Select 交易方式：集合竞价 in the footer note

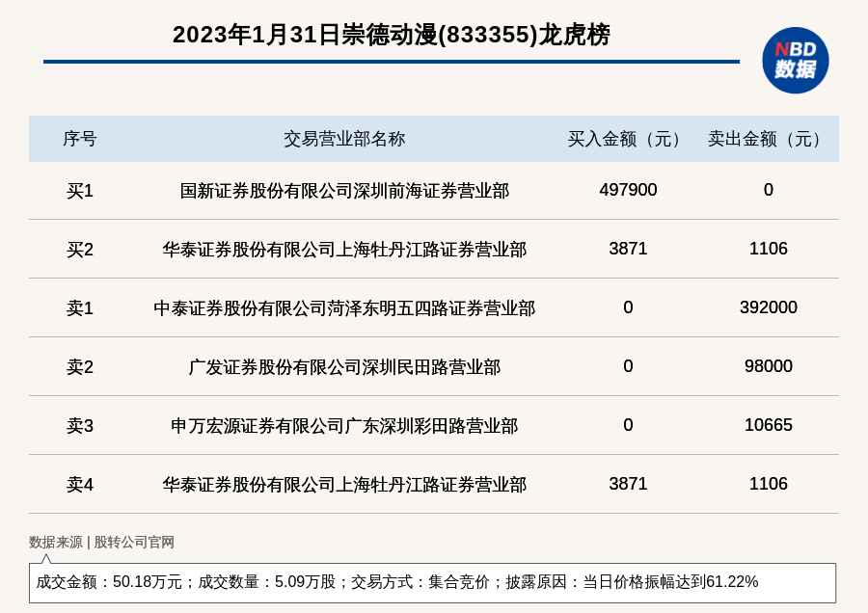pyautogui.click(x=420, y=582)
